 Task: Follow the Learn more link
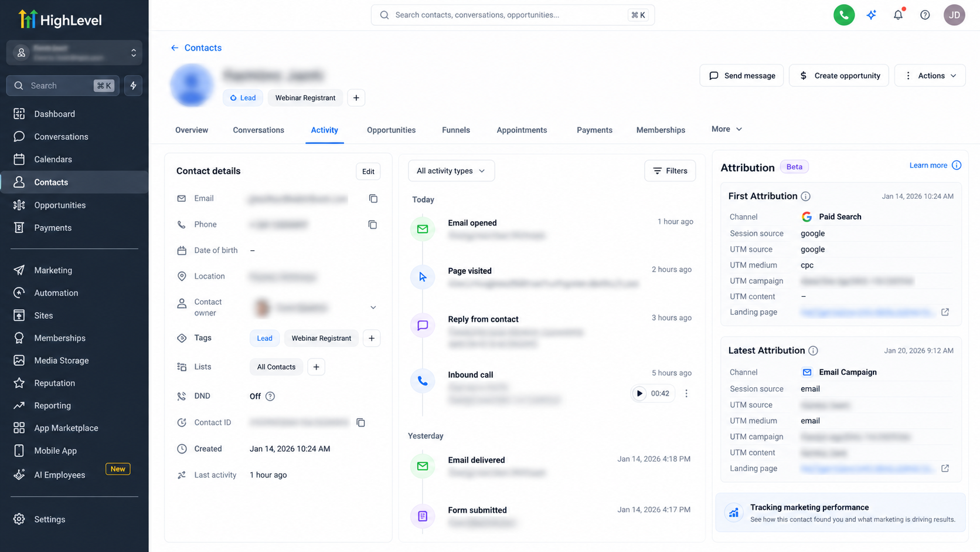tap(928, 165)
